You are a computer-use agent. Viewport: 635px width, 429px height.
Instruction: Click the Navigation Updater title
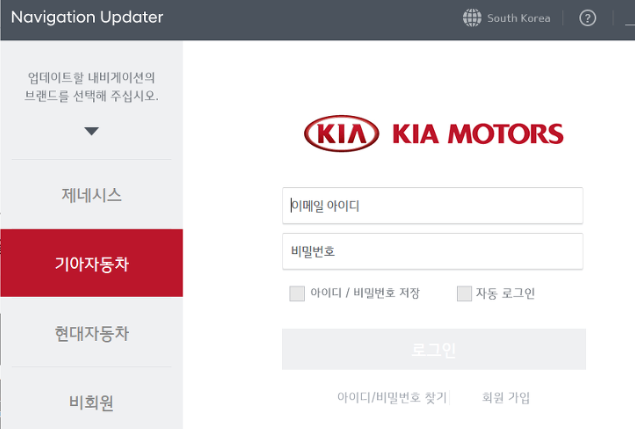coord(87,17)
